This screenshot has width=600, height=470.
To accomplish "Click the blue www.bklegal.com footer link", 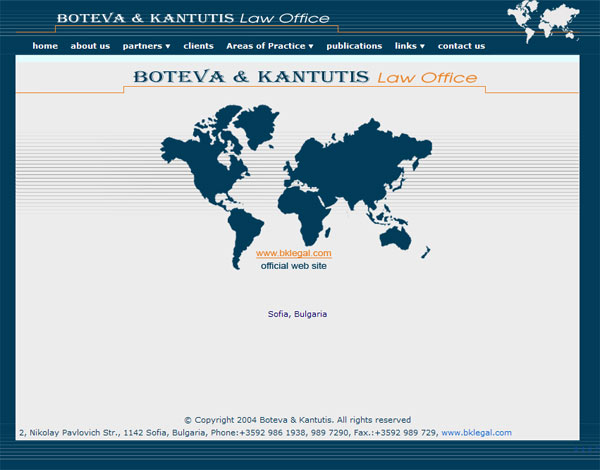I will (x=476, y=432).
